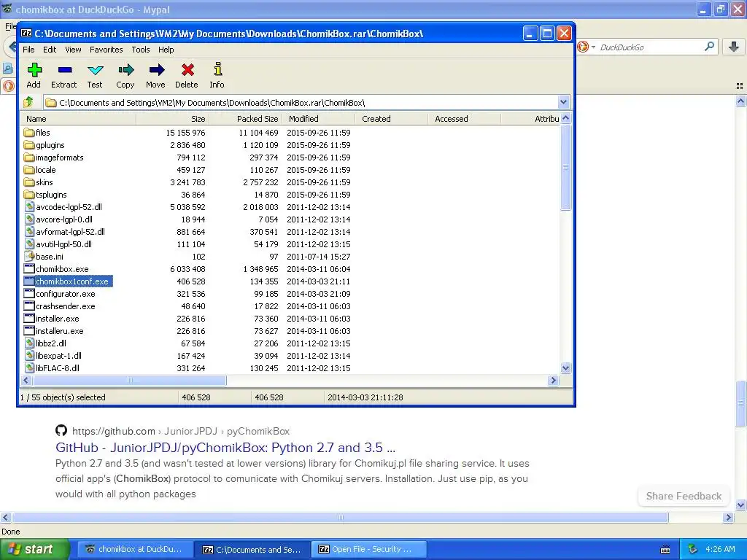Run the Test archive tool
This screenshot has height=560, width=747.
click(96, 71)
